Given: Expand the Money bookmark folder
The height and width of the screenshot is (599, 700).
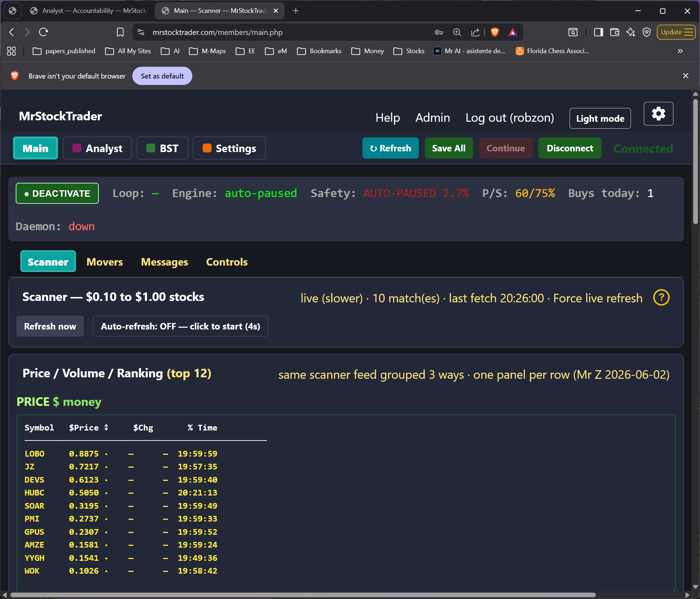Looking at the screenshot, I should click(x=367, y=51).
